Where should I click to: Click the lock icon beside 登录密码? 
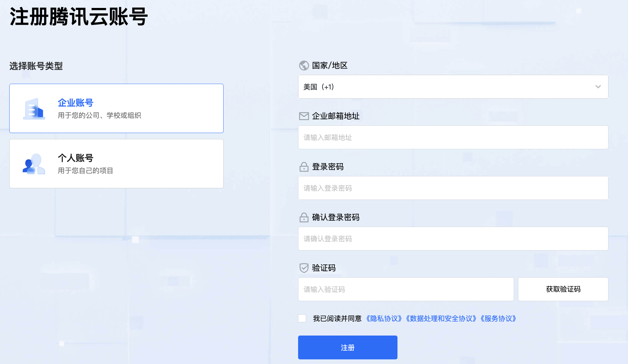[x=304, y=167]
